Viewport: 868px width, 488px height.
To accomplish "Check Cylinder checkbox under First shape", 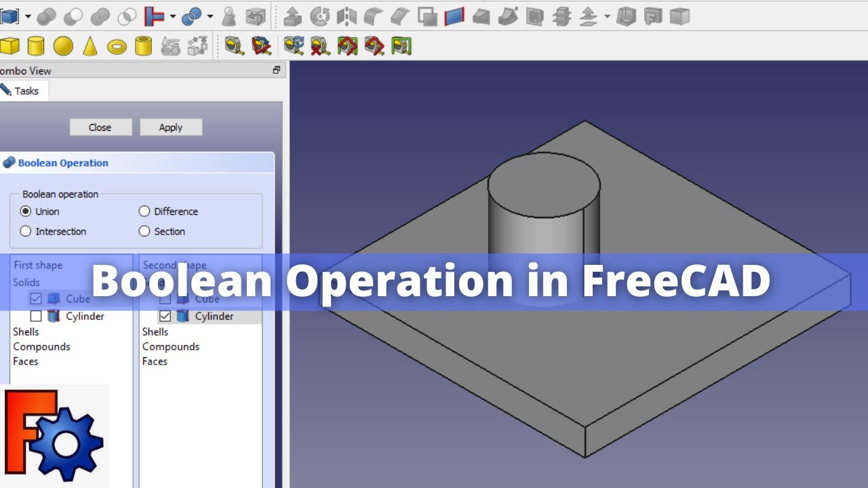I will pos(36,316).
